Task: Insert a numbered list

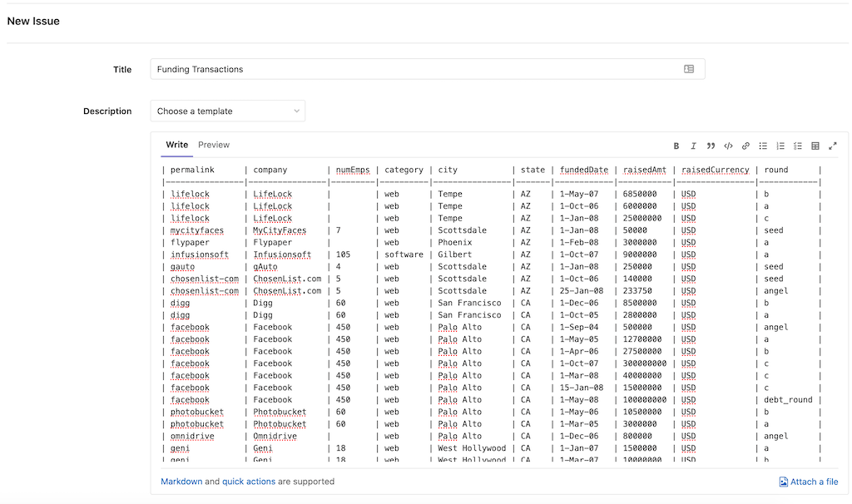Action: (x=780, y=145)
